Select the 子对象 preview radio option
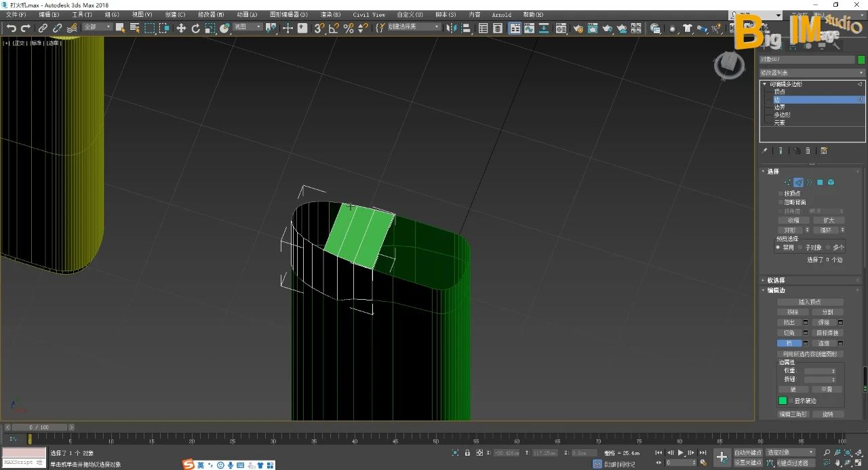This screenshot has height=470, width=868. 800,248
